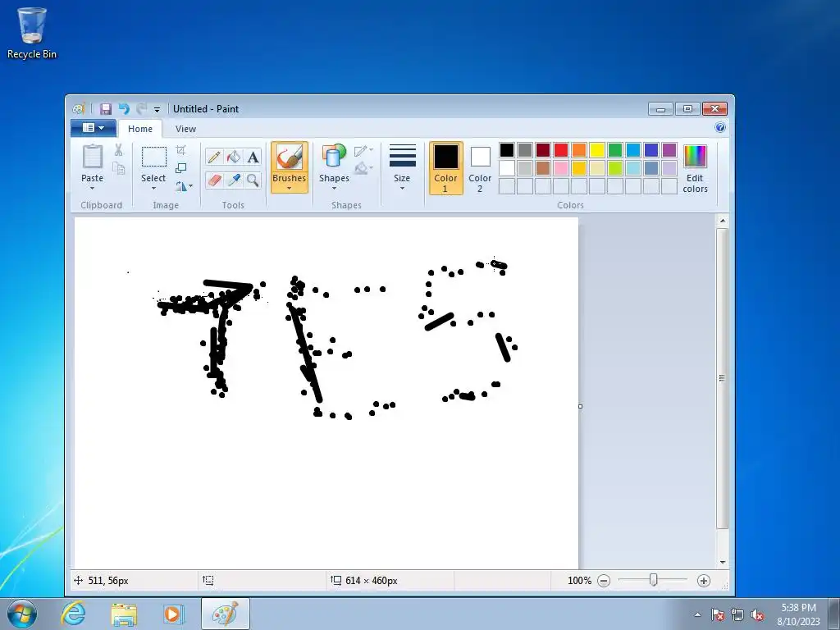Click the Cut scissors icon

tap(118, 150)
